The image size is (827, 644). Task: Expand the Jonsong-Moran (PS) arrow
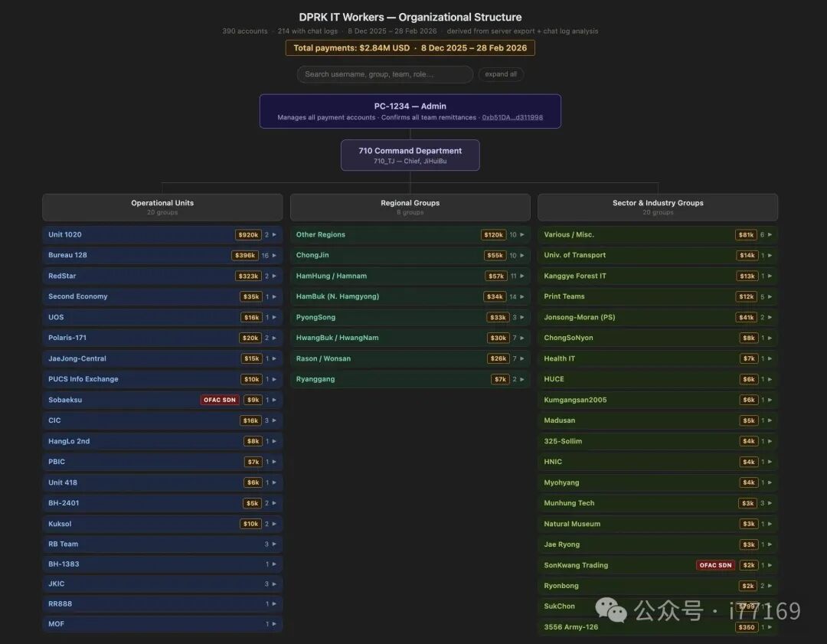[770, 317]
